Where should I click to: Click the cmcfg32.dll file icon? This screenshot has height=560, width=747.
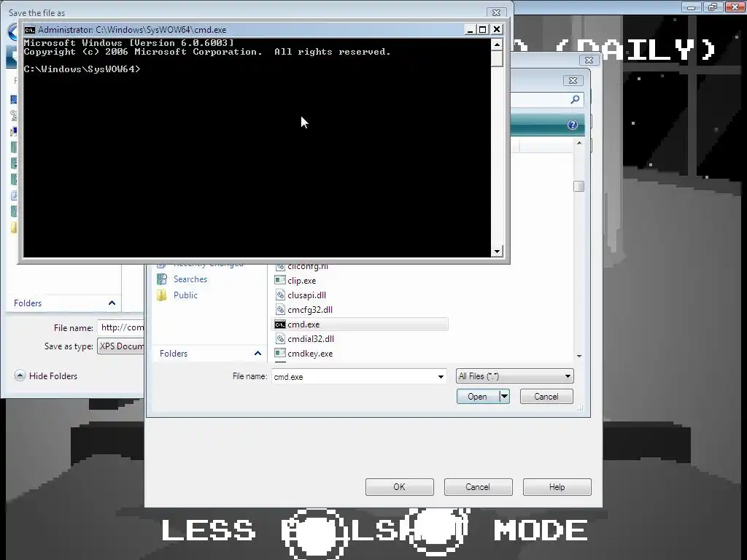click(280, 309)
